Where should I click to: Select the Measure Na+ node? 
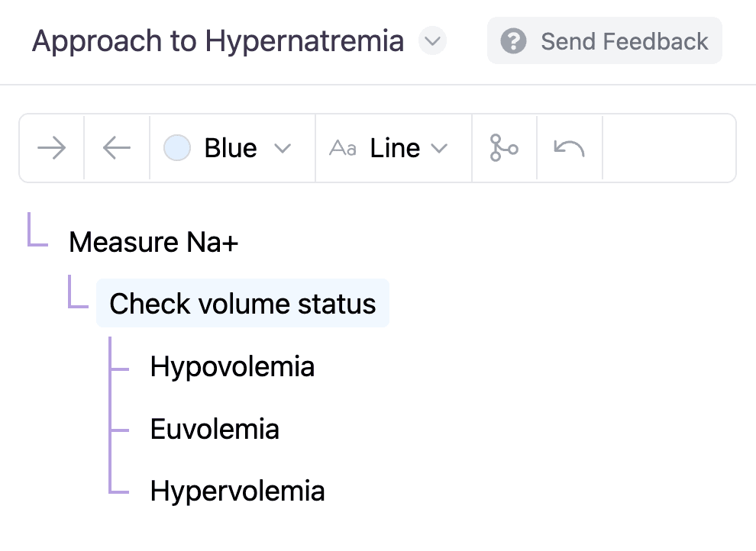tap(153, 243)
